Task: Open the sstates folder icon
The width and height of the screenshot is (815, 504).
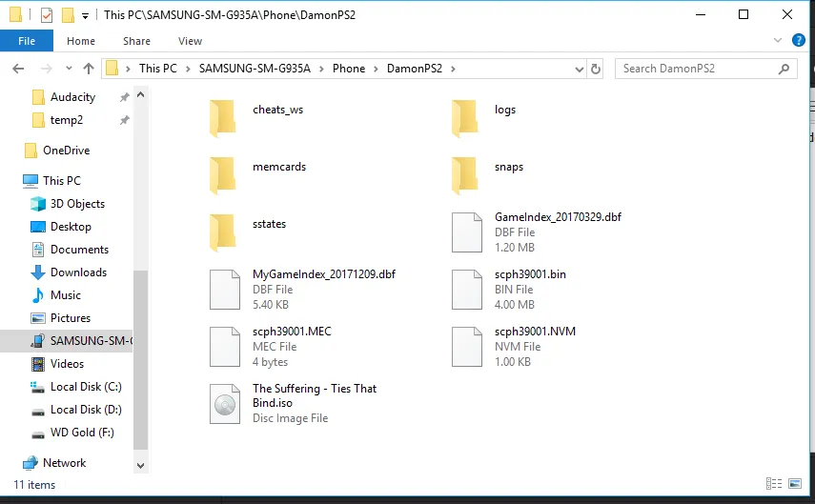Action: point(222,232)
